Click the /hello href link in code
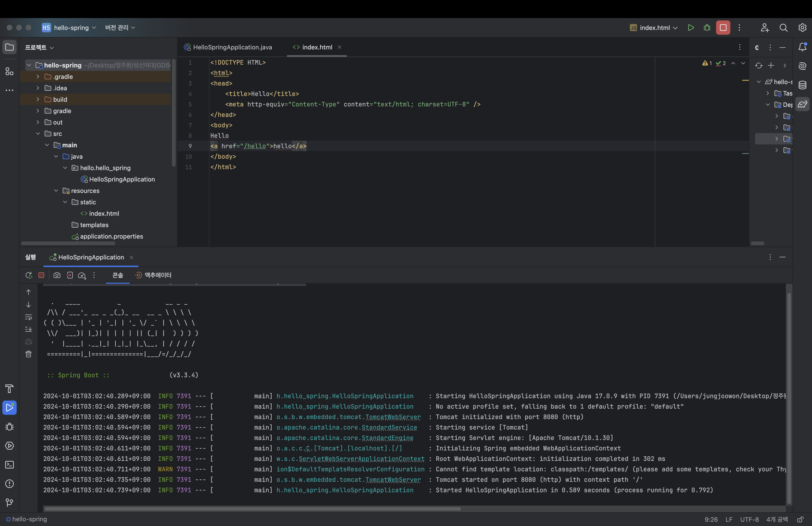Screen dimensions: 812x526 point(255,146)
